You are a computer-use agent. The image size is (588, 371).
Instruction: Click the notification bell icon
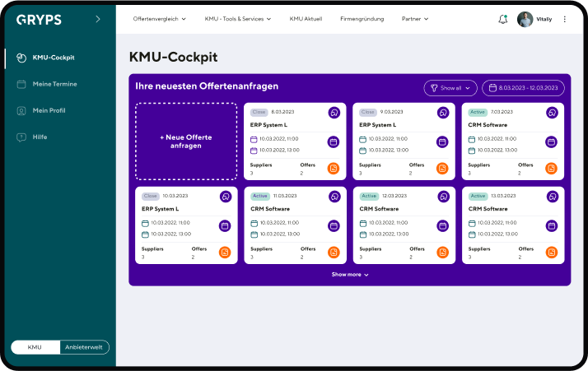pyautogui.click(x=503, y=19)
